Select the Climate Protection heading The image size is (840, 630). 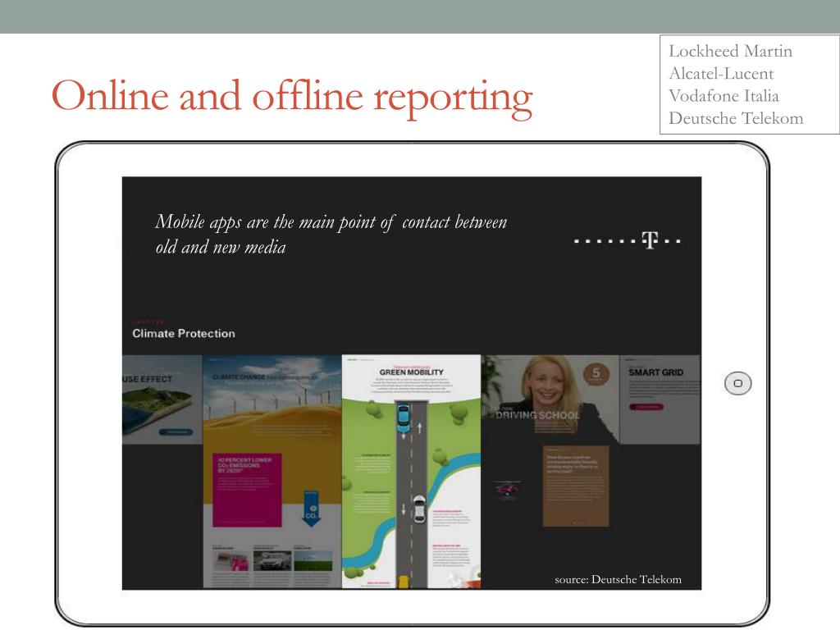pyautogui.click(x=184, y=333)
